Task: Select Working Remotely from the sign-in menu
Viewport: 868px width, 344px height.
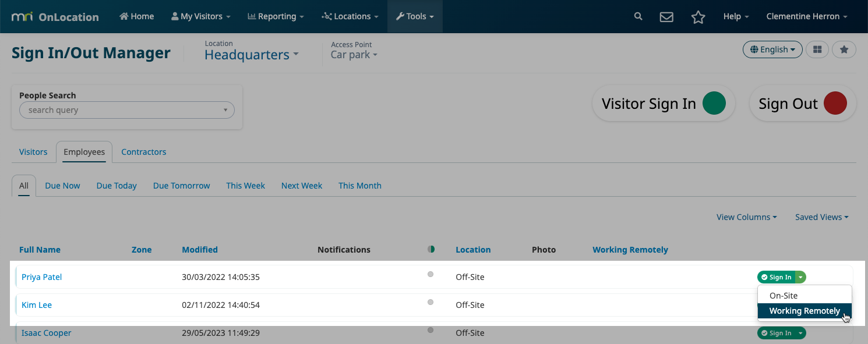Action: click(805, 311)
